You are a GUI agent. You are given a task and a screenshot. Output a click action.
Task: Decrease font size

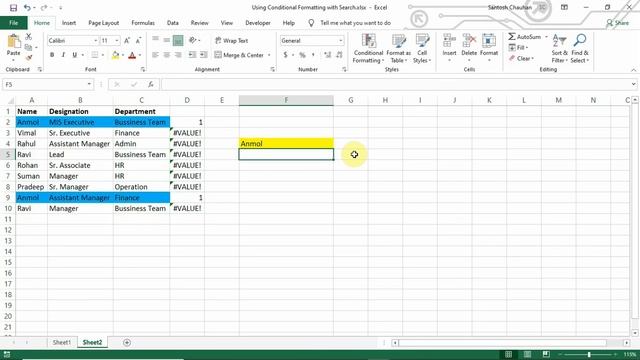[x=138, y=40]
